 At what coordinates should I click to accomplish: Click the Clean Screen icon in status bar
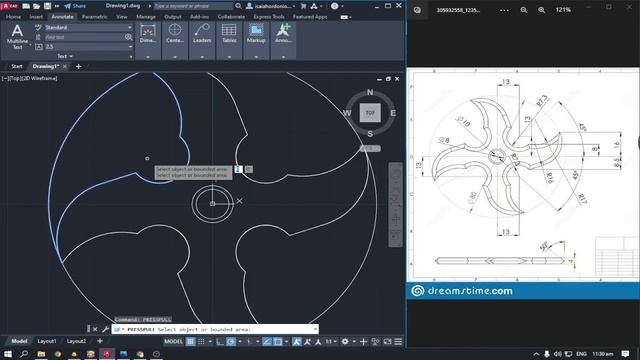387,342
